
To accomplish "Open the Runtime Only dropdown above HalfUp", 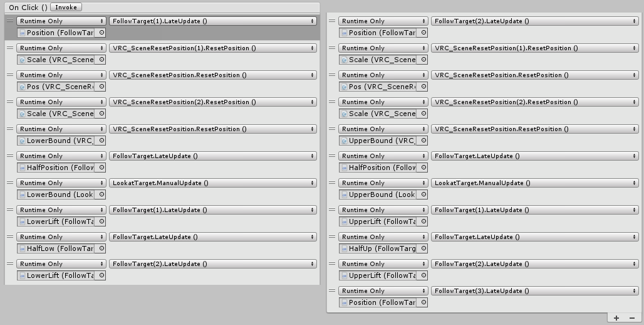I will point(383,237).
